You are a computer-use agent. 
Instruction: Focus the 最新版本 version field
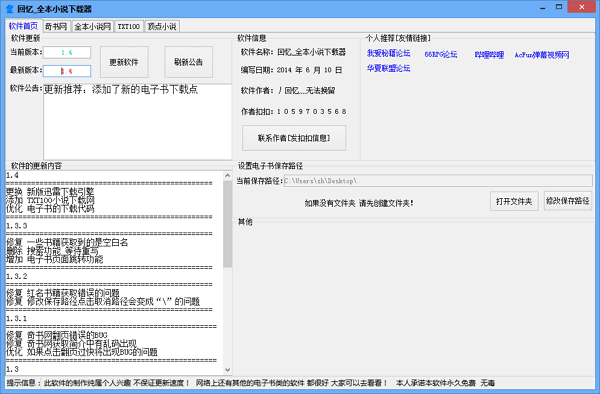[67, 71]
